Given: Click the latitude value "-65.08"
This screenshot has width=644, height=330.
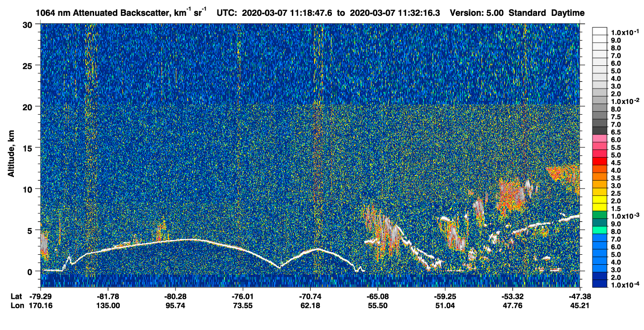Looking at the screenshot, I should (x=377, y=296).
